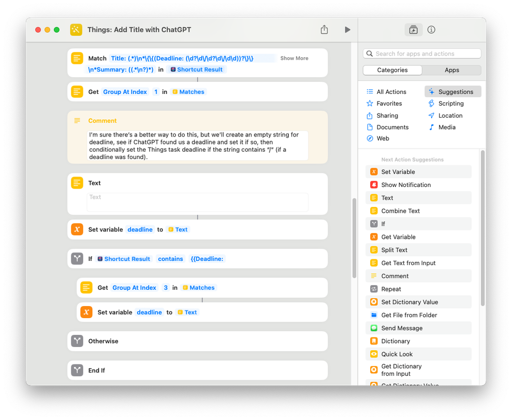This screenshot has width=512, height=420.
Task: Add the Set Dictionary Value suggestion
Action: click(419, 302)
